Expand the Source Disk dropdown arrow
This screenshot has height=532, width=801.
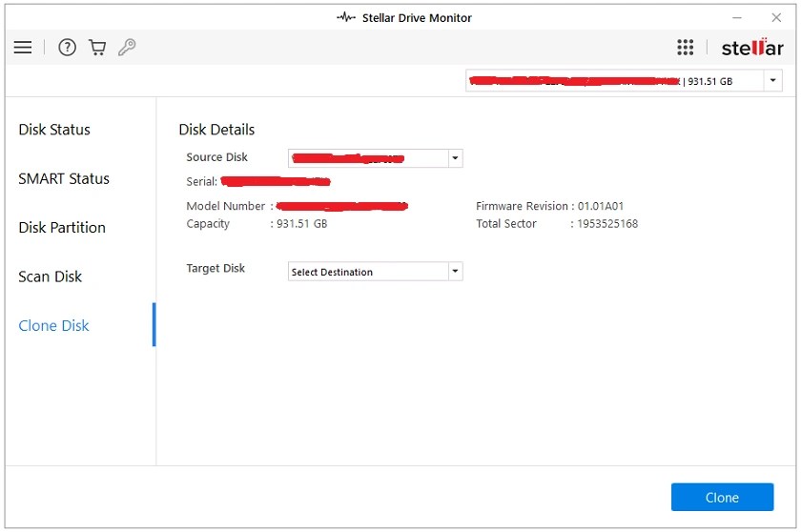(455, 158)
